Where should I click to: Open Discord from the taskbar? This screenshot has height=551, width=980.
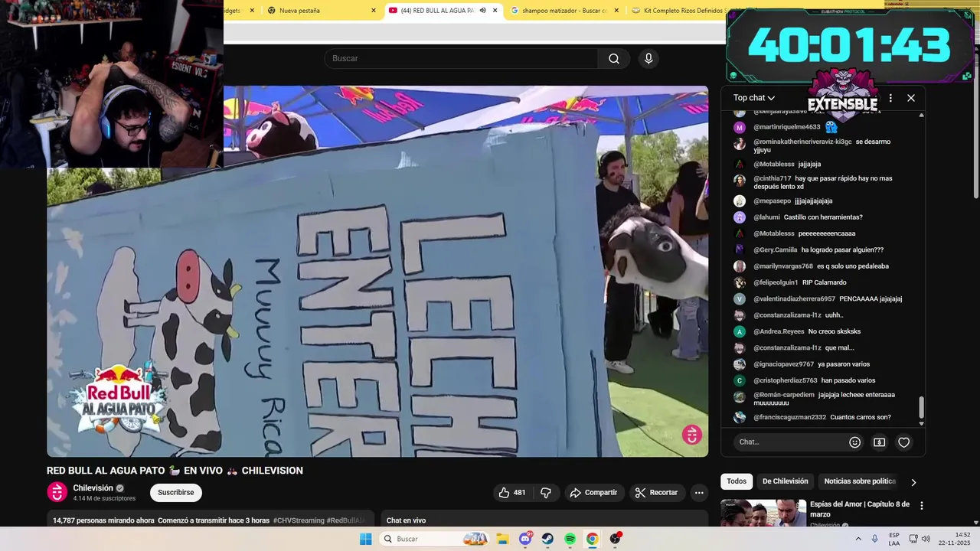tap(525, 539)
